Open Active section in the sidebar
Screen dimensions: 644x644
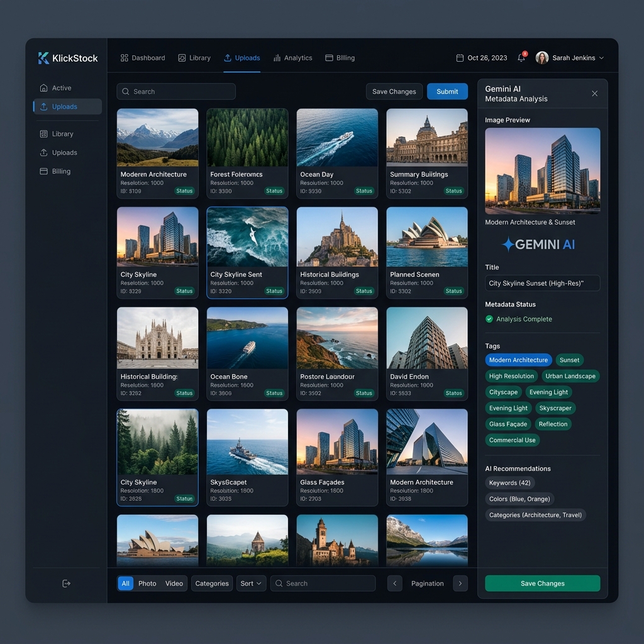[61, 88]
